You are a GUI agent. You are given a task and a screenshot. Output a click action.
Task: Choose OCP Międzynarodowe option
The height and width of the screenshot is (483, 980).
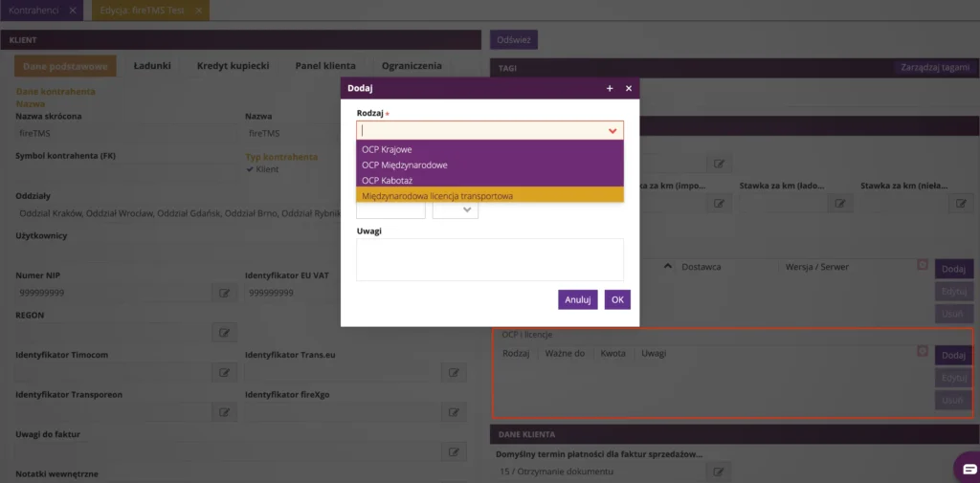pos(489,165)
